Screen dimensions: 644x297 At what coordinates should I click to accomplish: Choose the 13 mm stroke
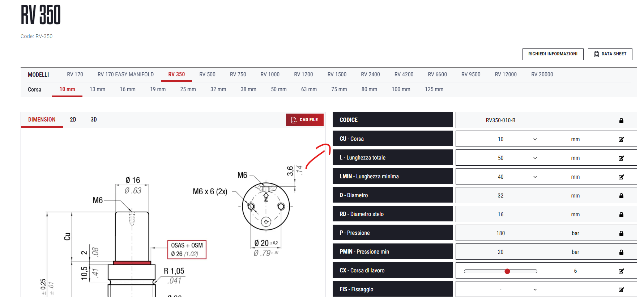97,89
